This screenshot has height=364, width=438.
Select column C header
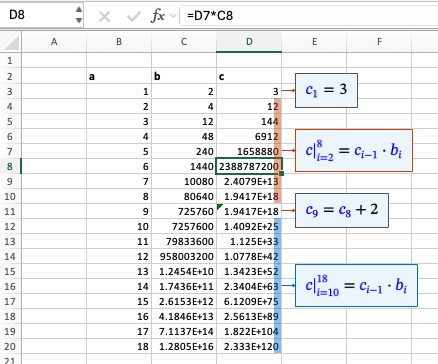(x=184, y=42)
